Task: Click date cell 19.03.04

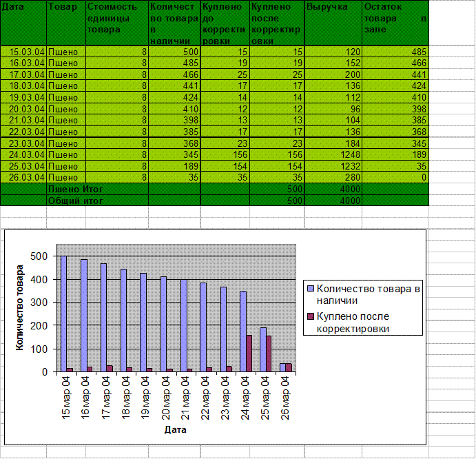Action: (23, 97)
